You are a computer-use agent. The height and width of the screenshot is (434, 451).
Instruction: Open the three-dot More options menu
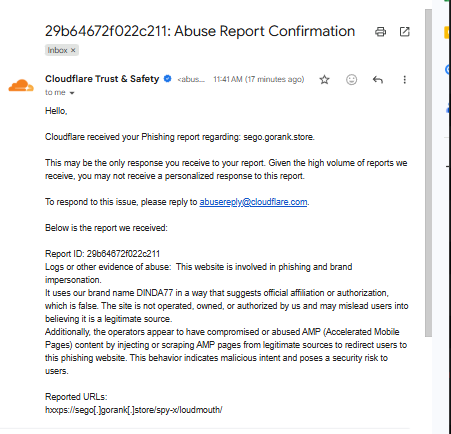pyautogui.click(x=404, y=80)
